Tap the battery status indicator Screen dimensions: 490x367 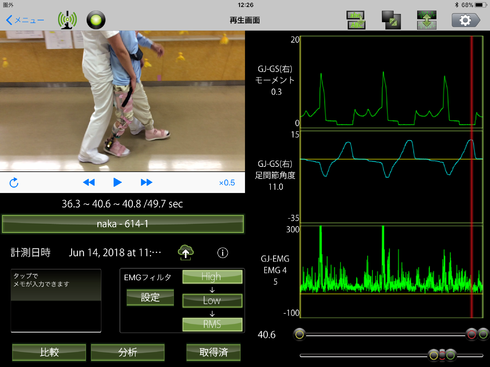[x=480, y=5]
